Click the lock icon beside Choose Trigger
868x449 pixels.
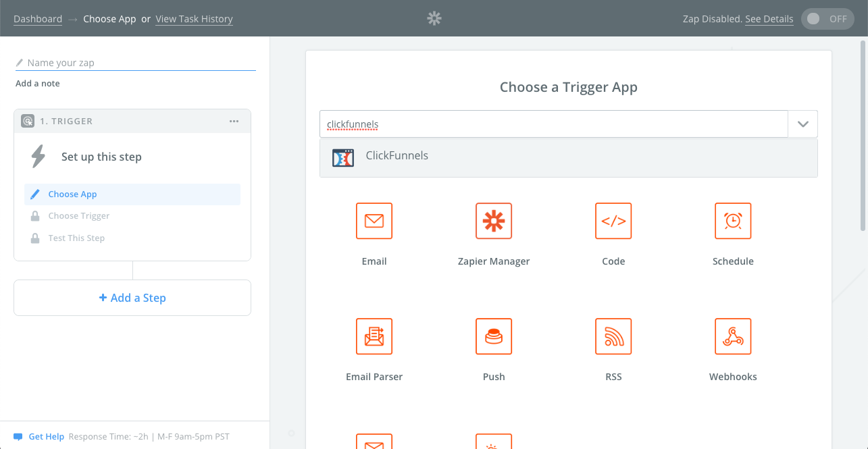pos(35,216)
